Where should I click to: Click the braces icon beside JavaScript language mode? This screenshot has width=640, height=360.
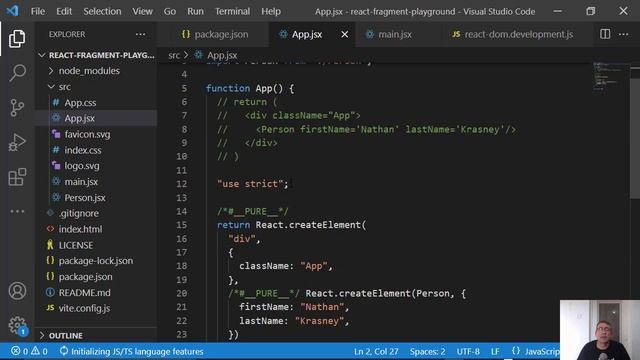point(516,351)
